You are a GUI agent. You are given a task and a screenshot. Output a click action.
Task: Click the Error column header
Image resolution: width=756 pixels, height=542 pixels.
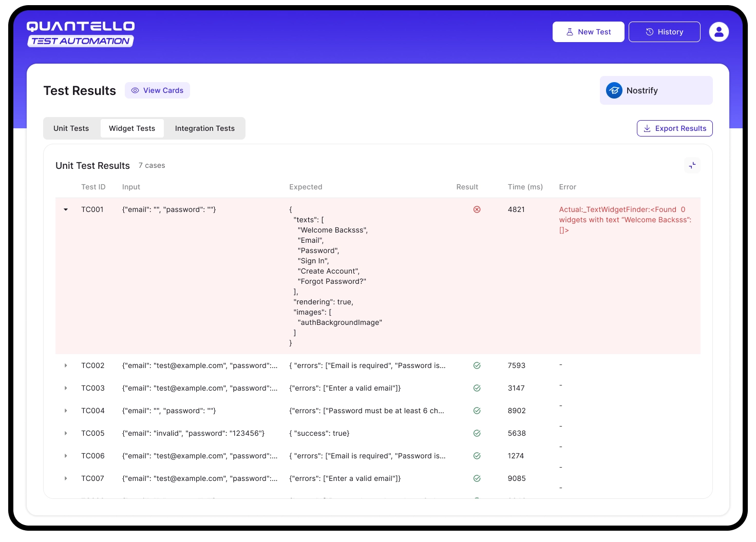point(568,187)
